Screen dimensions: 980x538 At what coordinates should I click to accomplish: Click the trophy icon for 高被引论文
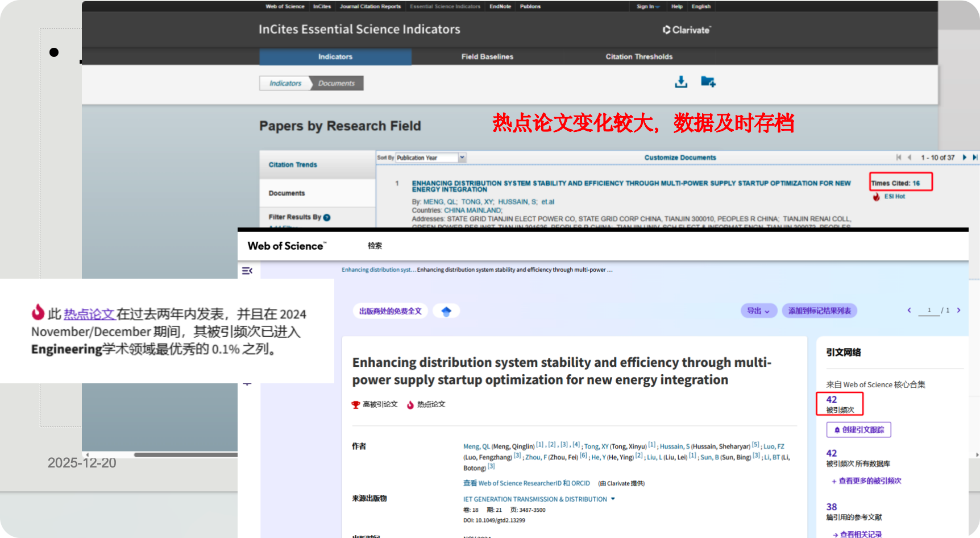356,405
